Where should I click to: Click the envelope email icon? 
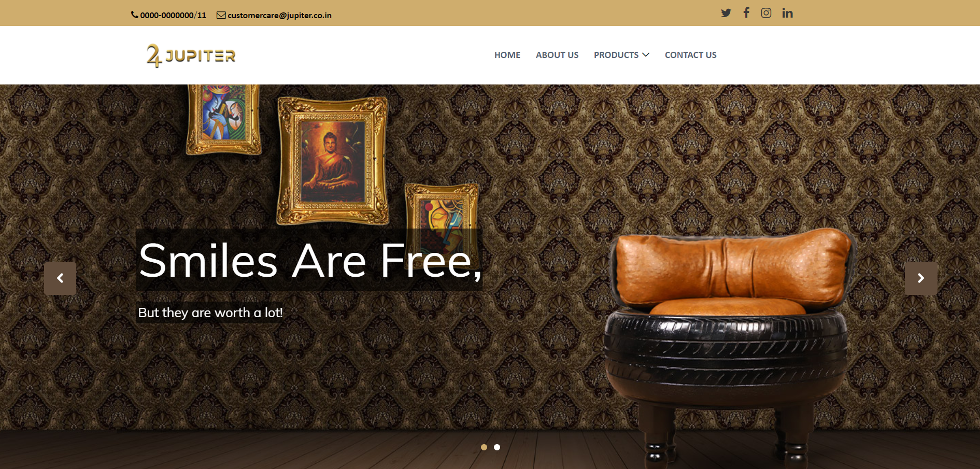pos(221,15)
